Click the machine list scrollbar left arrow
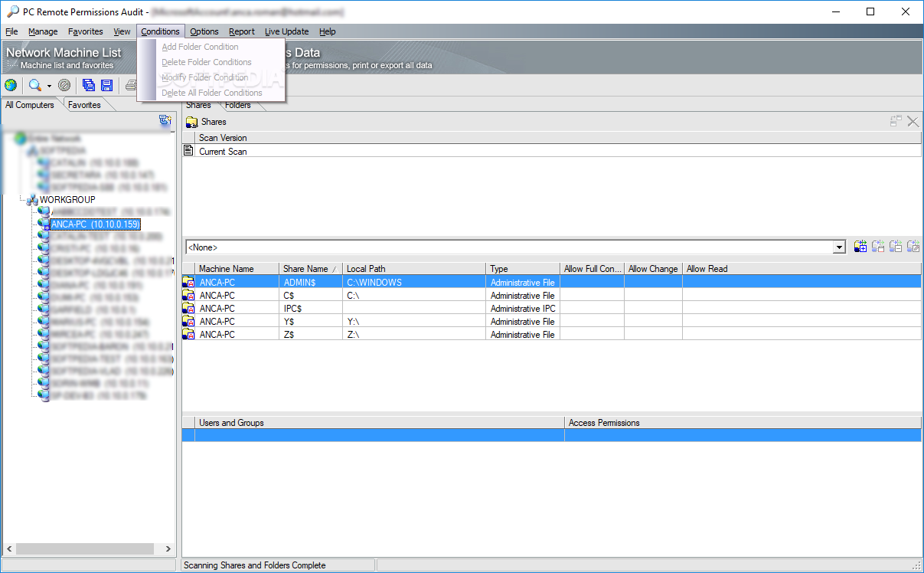The width and height of the screenshot is (924, 573). (9, 549)
